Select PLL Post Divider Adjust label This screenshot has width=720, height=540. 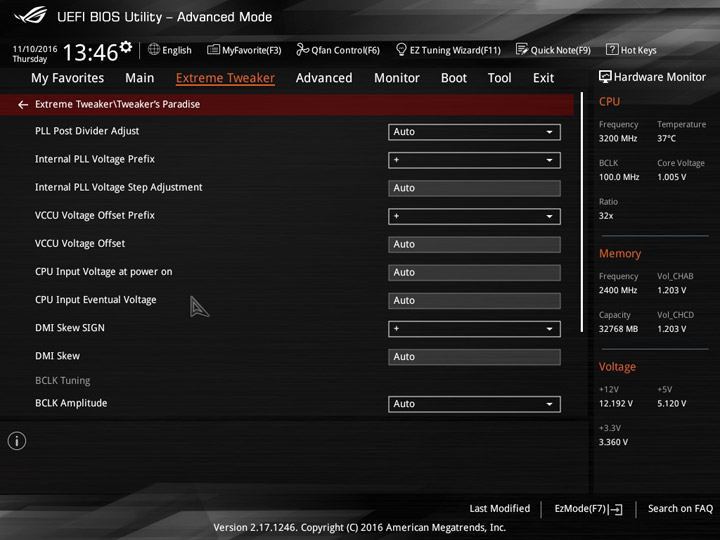[x=87, y=131]
